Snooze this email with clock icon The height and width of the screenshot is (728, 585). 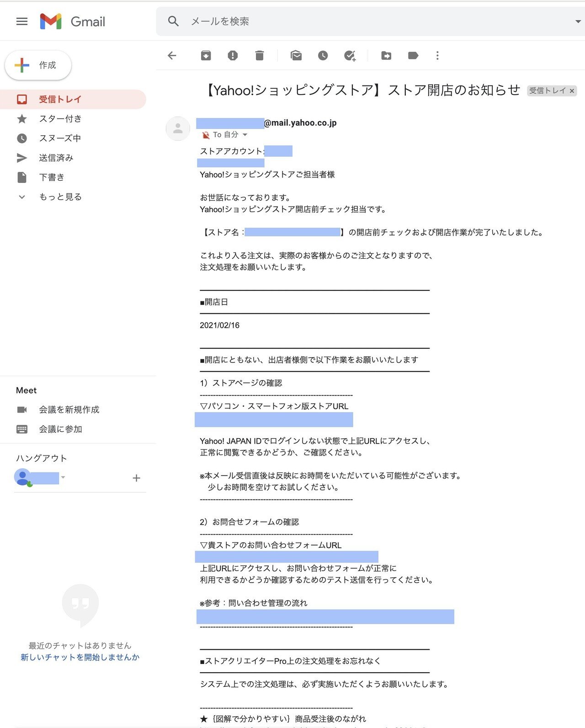[323, 56]
